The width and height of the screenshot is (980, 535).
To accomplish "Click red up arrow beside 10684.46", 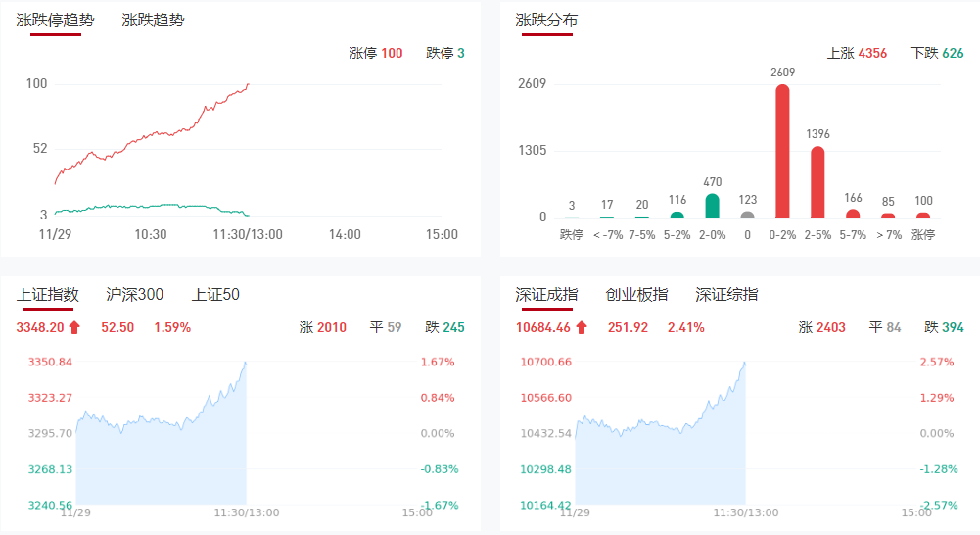I will pos(582,327).
